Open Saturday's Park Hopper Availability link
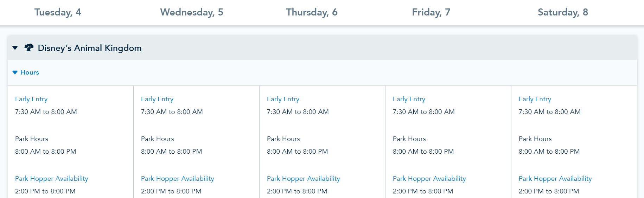Screen dimensions: 644x198 555,179
